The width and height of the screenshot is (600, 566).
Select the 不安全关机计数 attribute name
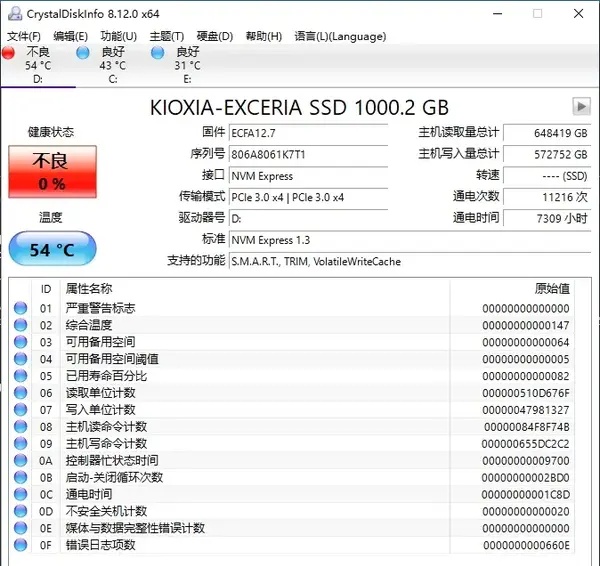(106, 511)
